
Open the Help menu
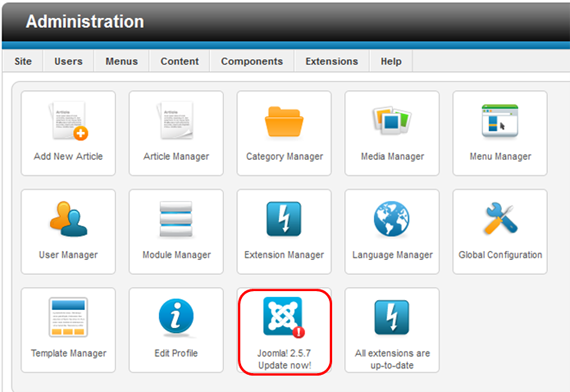click(391, 61)
